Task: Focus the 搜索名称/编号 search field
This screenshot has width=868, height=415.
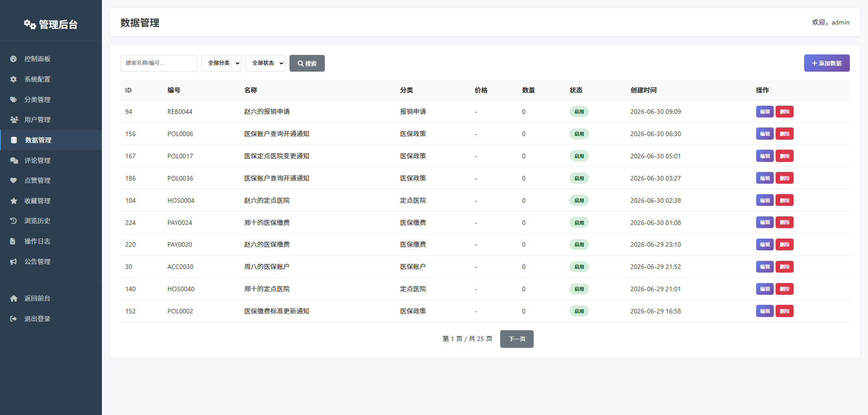Action: pos(159,63)
